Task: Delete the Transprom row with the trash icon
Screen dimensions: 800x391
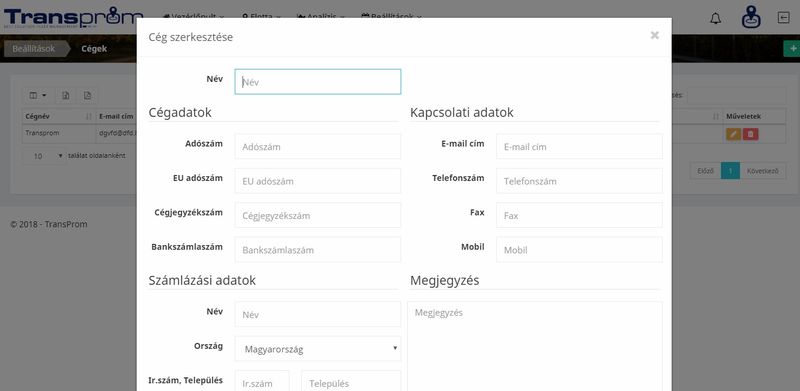Action: [751, 134]
